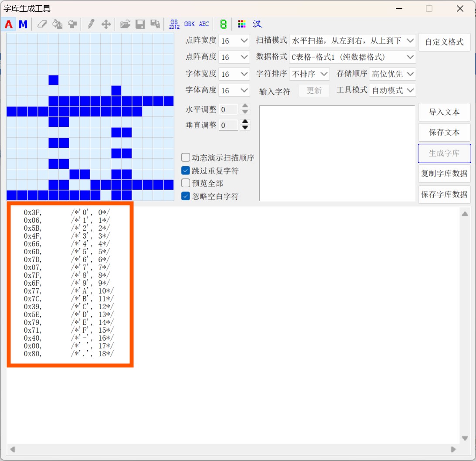Click the 0x40 output line

[x=68, y=338]
